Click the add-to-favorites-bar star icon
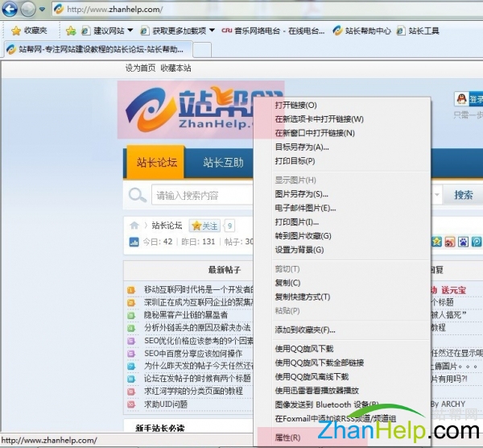Viewport: 483px width, 448px height. click(71, 31)
